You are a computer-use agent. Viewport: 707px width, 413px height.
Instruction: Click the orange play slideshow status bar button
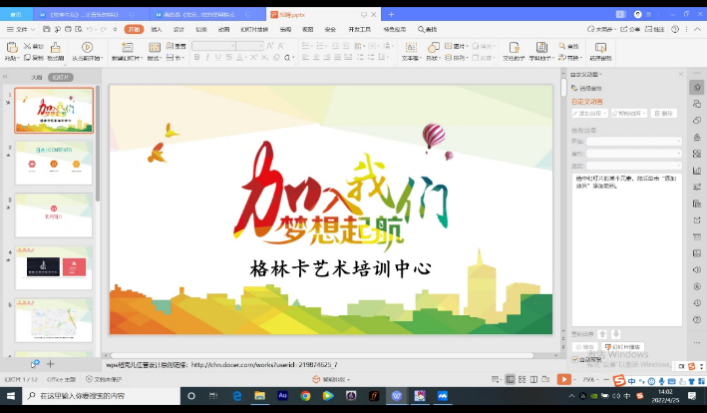[x=563, y=379]
